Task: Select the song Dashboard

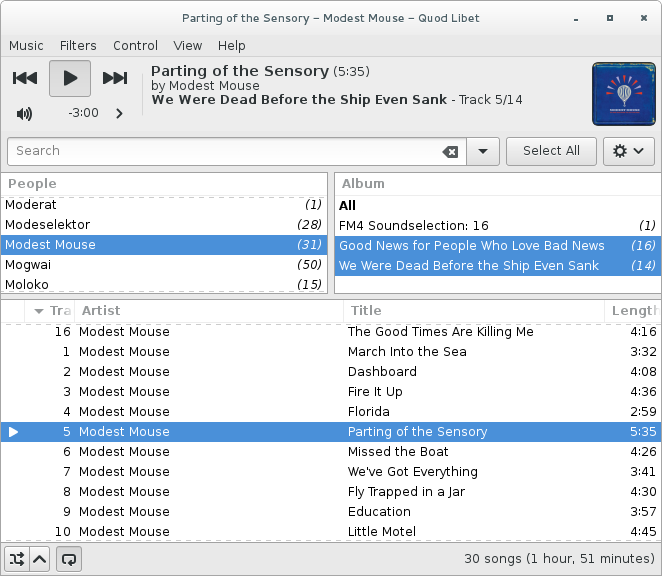Action: [331, 372]
